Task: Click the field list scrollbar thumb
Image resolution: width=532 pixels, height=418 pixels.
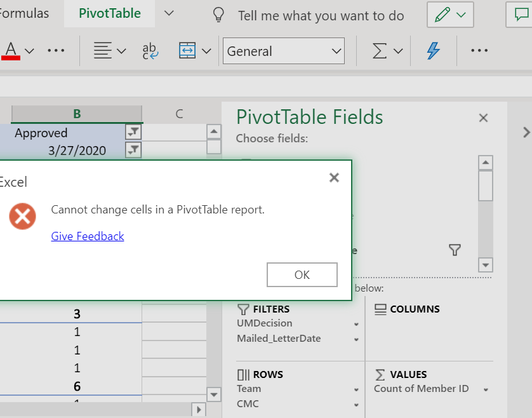Action: [x=486, y=185]
